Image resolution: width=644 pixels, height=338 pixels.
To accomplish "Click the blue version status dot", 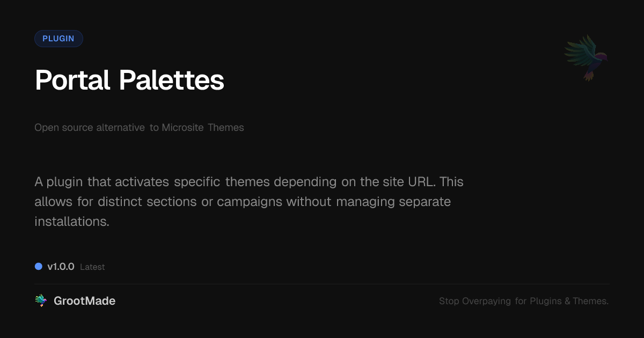I will [39, 267].
